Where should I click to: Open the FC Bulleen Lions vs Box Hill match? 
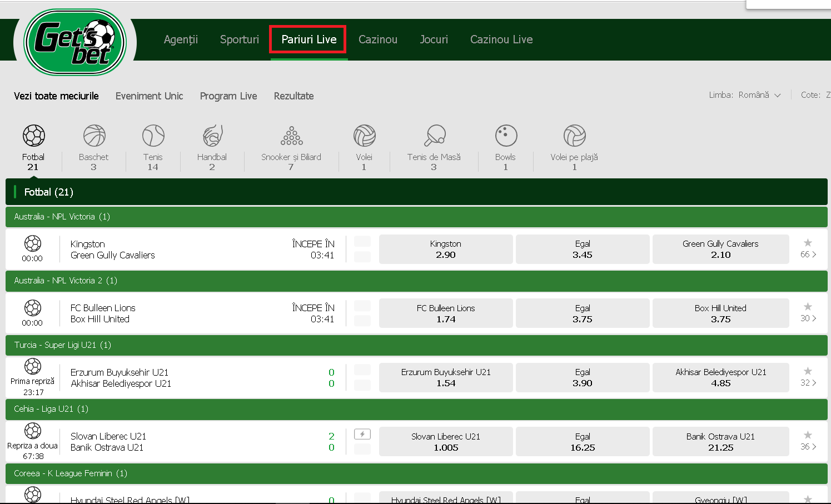(x=103, y=313)
